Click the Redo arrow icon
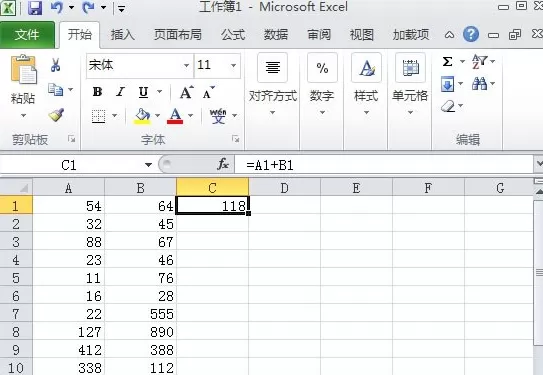Image resolution: width=543 pixels, height=375 pixels. click(x=88, y=7)
